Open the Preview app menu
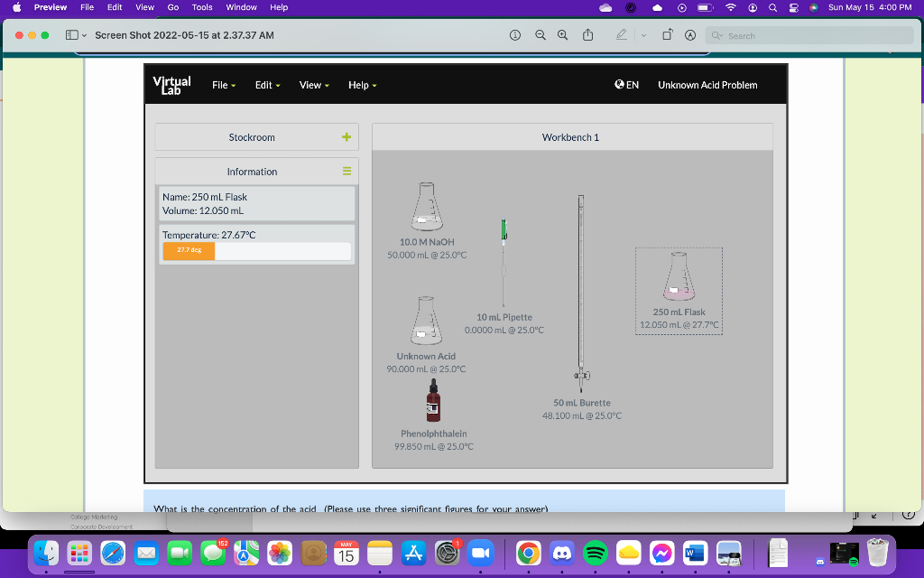The width and height of the screenshot is (924, 578). tap(51, 7)
